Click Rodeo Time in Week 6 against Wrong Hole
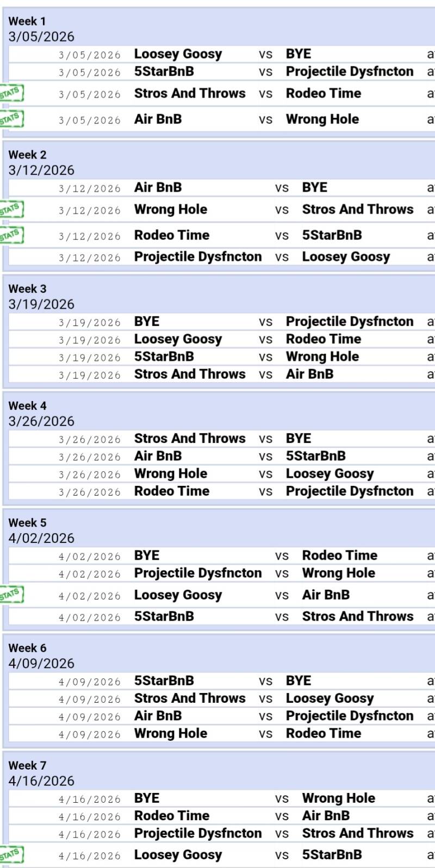Image resolution: width=435 pixels, height=868 pixels. [x=323, y=733]
